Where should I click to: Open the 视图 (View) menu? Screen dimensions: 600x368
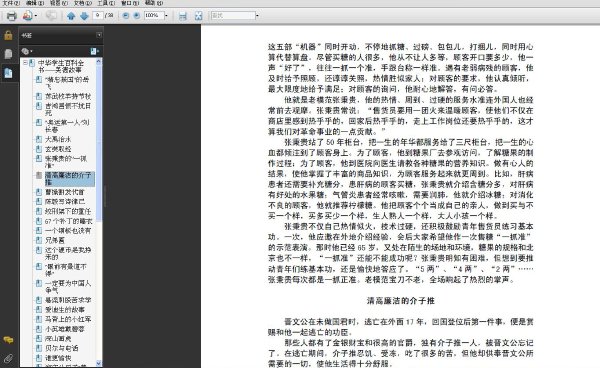pos(59,3)
